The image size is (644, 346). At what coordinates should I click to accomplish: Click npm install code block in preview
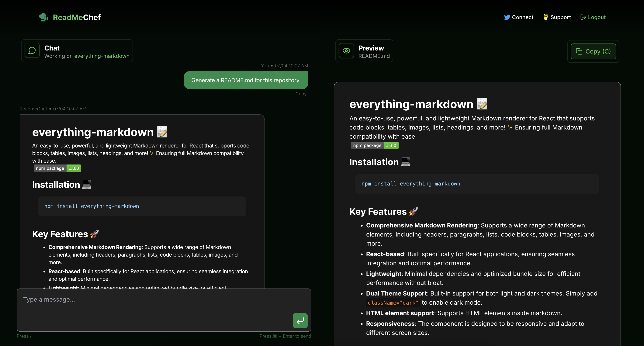pos(477,184)
